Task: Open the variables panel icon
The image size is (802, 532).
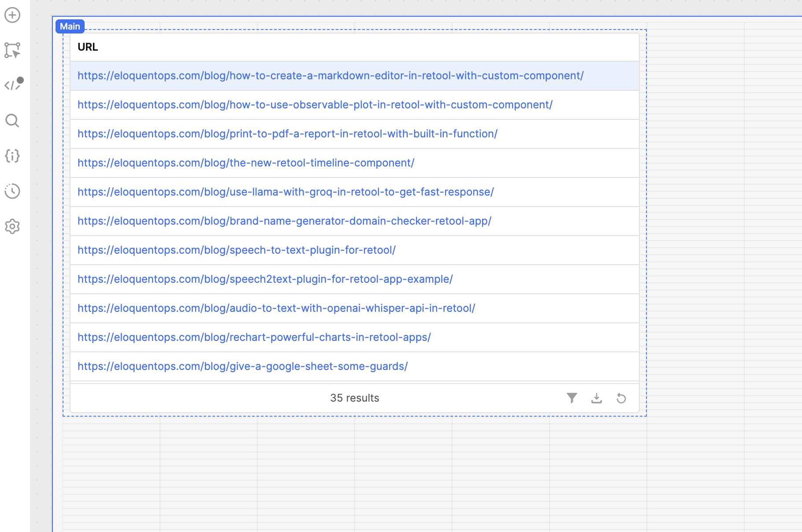Action: point(12,156)
